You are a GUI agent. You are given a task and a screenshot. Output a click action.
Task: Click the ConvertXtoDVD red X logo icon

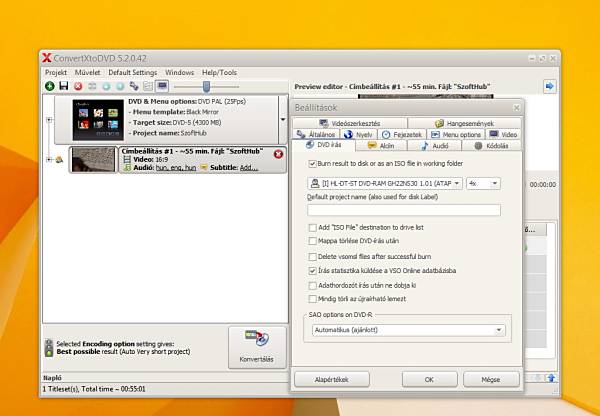(x=47, y=58)
